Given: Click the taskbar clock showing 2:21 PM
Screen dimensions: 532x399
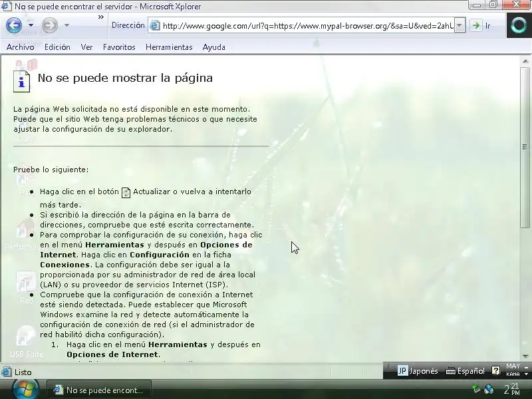Looking at the screenshot, I should point(511,389).
